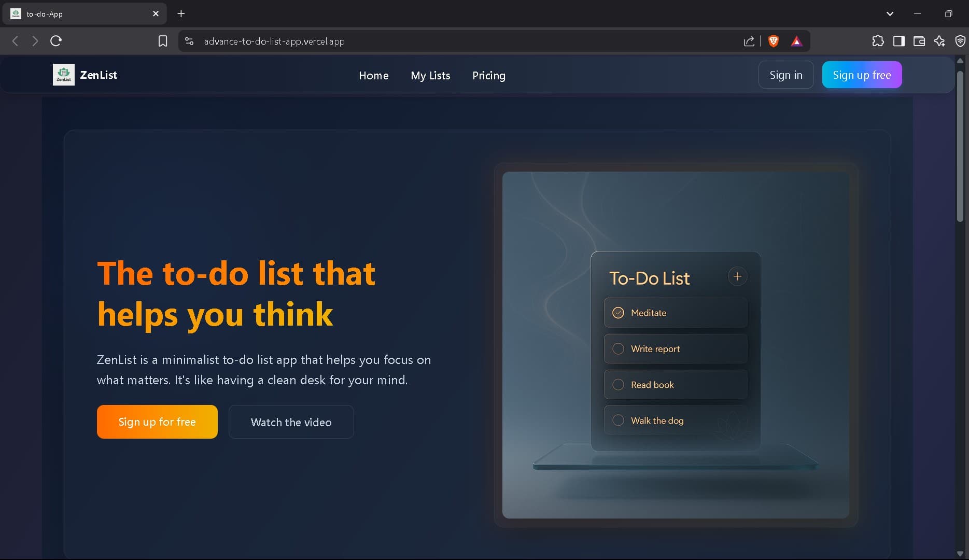Bookmark this page with bookmark icon
Screen dimensions: 969x560
(x=163, y=41)
